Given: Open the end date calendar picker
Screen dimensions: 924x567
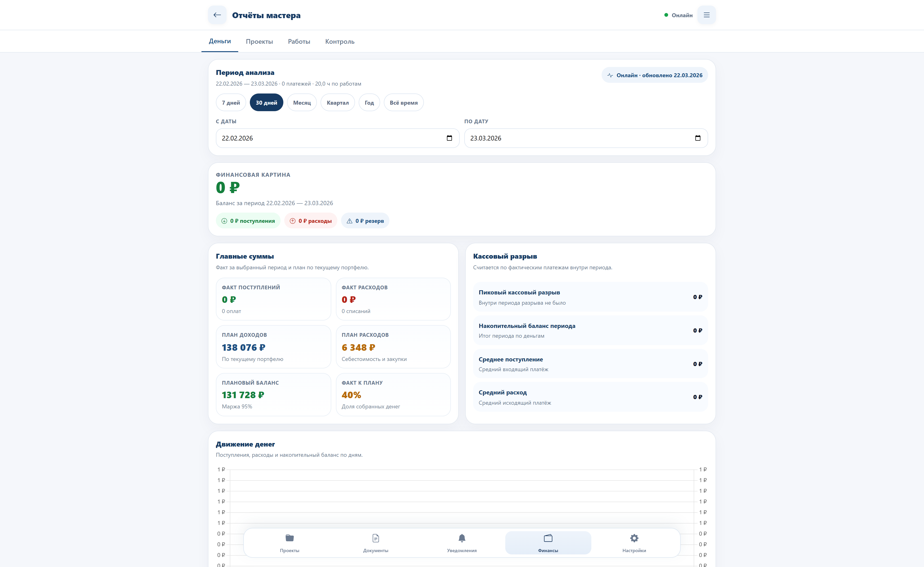Looking at the screenshot, I should (x=697, y=138).
